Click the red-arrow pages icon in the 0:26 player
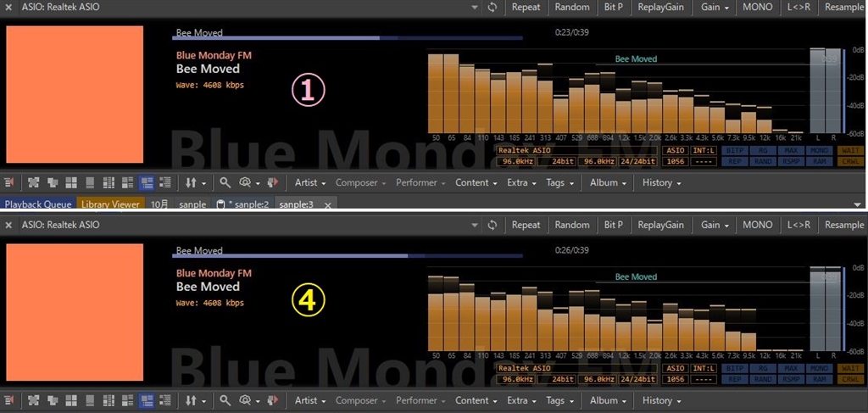 (x=272, y=400)
